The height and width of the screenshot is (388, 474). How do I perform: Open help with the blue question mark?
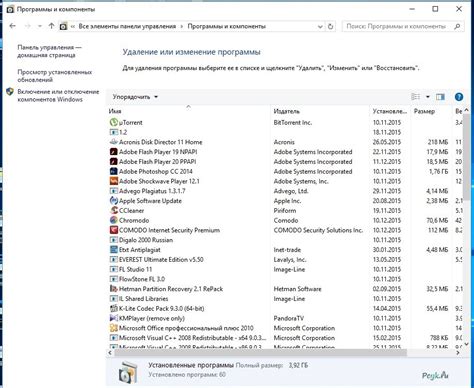tap(459, 97)
